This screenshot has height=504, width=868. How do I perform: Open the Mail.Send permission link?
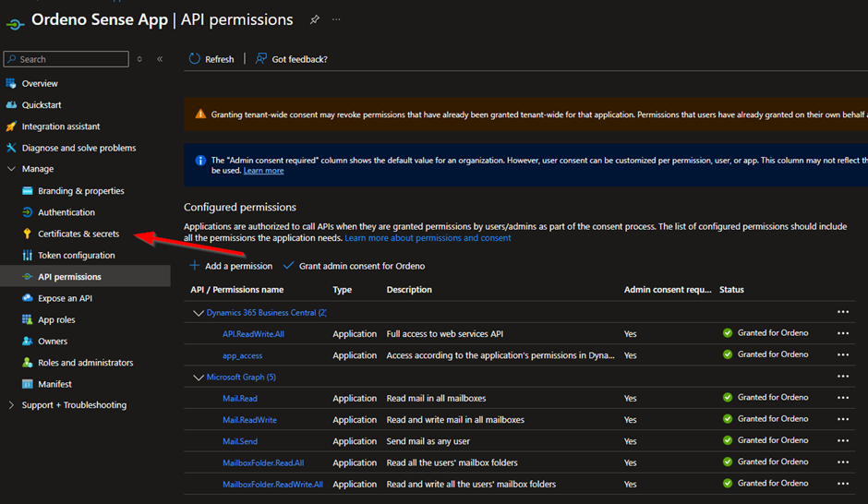240,441
